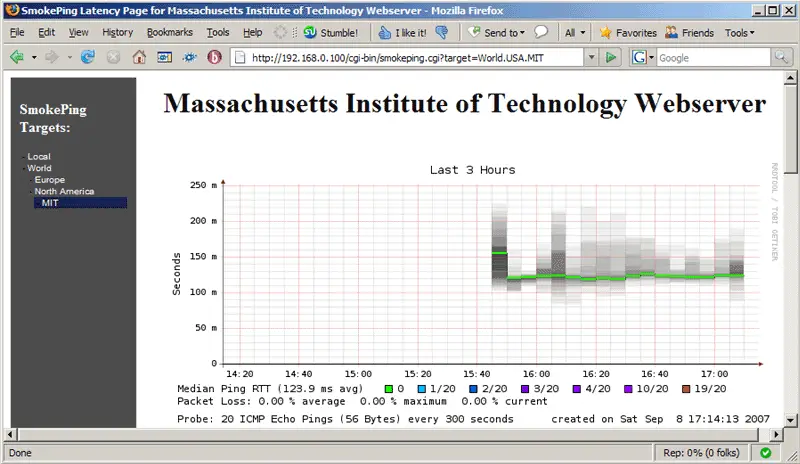This screenshot has height=464, width=800.
Task: Click the green 0 loss legend swatch
Action: coord(389,389)
